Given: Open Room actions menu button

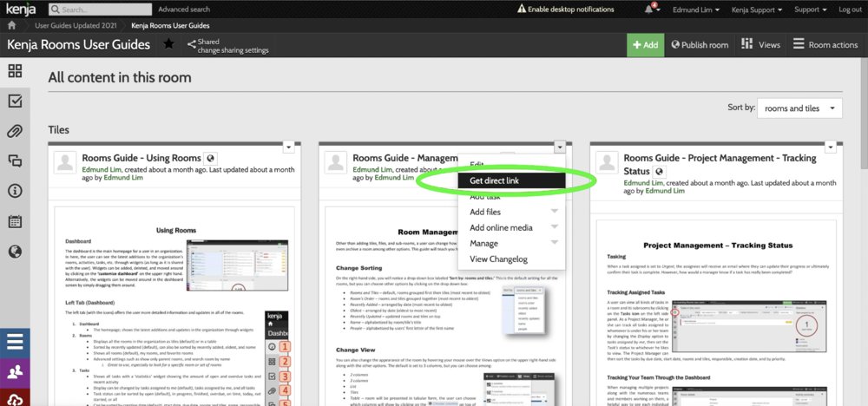Looking at the screenshot, I should 825,45.
